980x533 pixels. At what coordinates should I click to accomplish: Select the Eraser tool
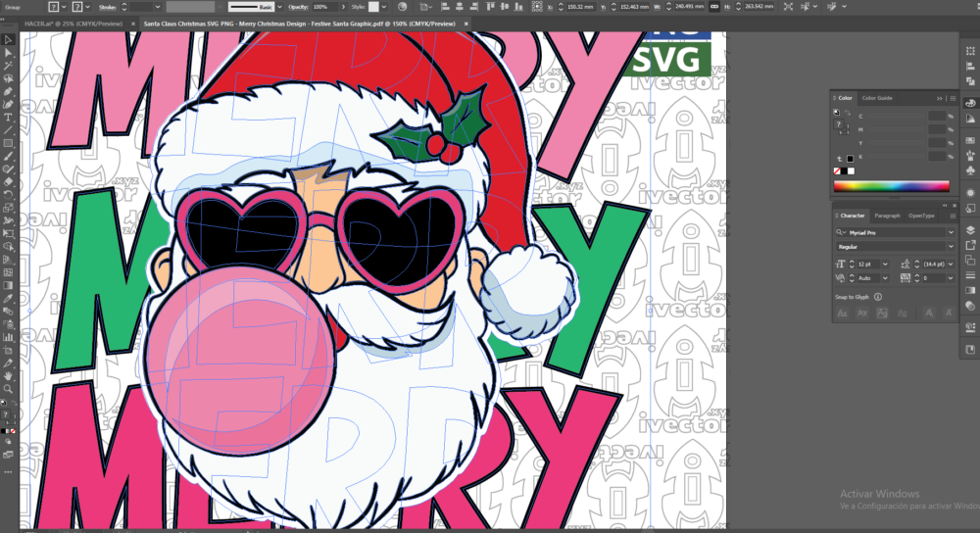(x=8, y=182)
